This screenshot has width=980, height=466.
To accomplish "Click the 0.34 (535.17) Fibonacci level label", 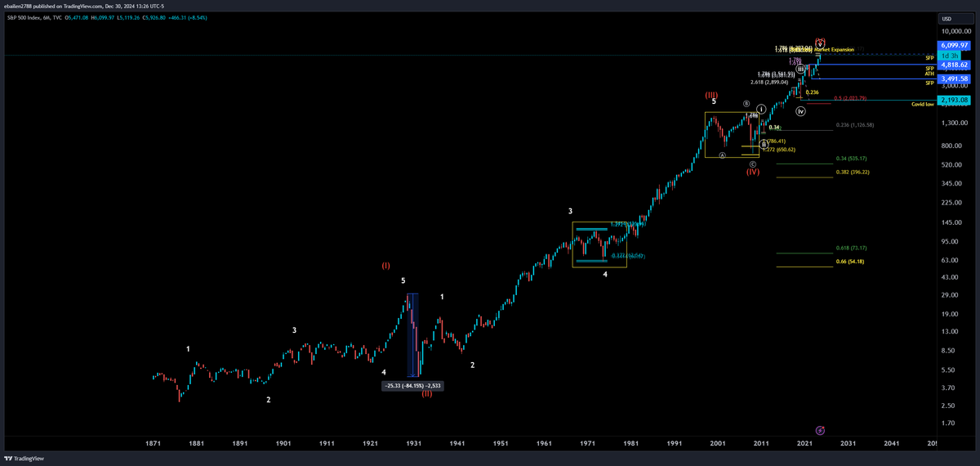I will coord(850,159).
